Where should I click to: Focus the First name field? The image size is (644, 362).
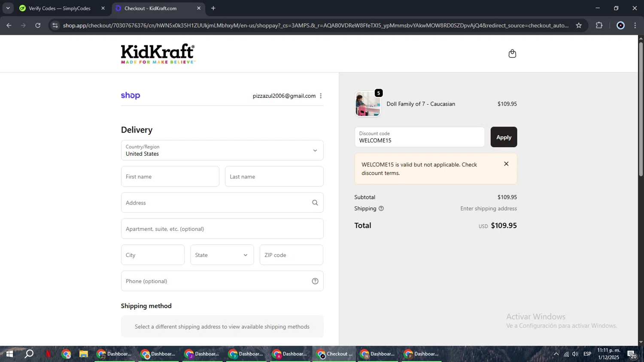click(170, 176)
